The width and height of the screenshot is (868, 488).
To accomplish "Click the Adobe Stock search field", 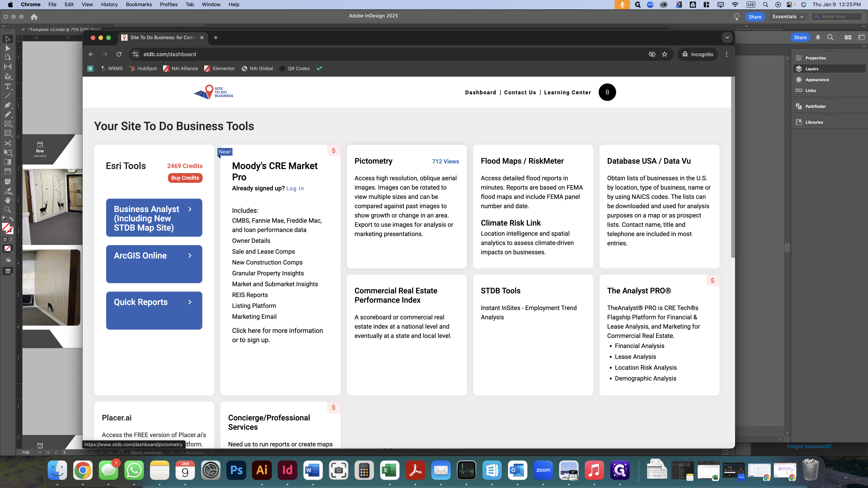I will (x=837, y=16).
